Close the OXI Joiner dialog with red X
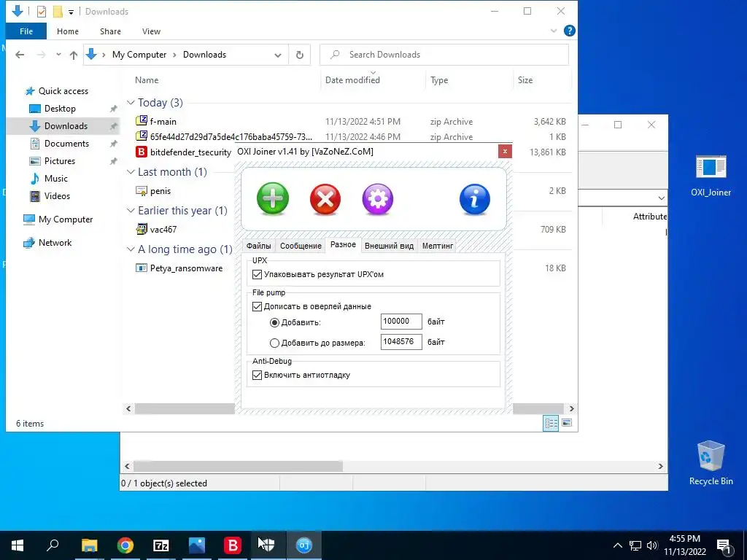747x560 pixels. pyautogui.click(x=505, y=152)
